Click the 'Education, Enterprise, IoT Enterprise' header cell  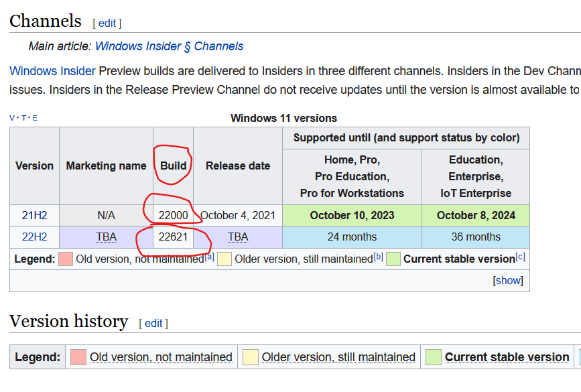pos(476,177)
